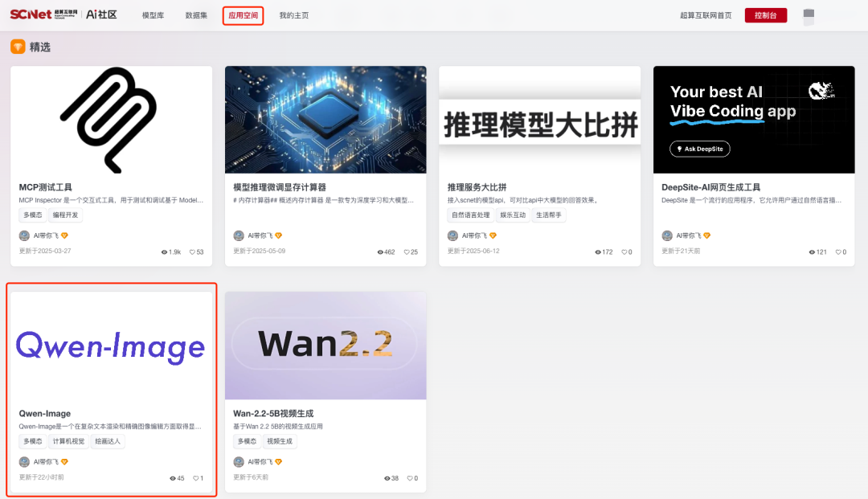Open the chip image thumbnail of 模型推理微调显存计算器

point(325,120)
